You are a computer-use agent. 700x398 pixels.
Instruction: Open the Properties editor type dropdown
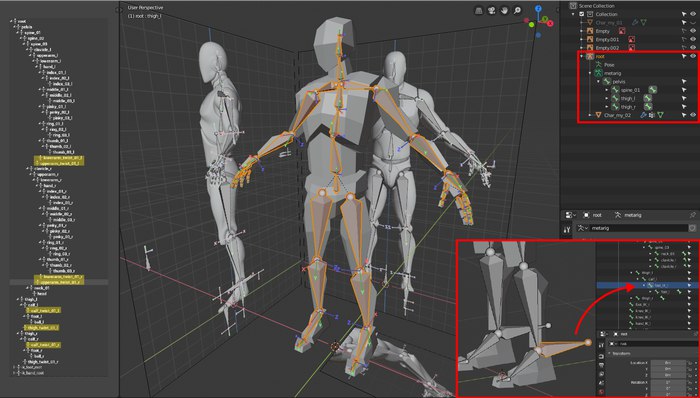[571, 215]
